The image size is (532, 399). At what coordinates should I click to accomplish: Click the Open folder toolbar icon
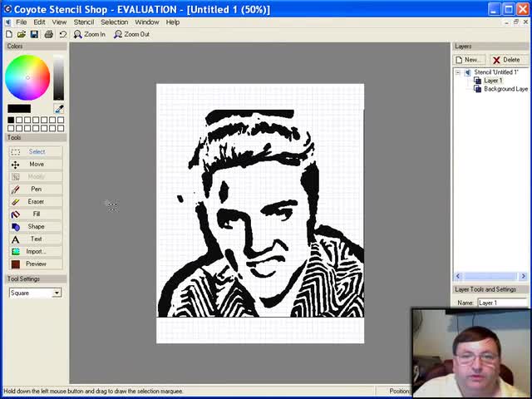(x=22, y=34)
